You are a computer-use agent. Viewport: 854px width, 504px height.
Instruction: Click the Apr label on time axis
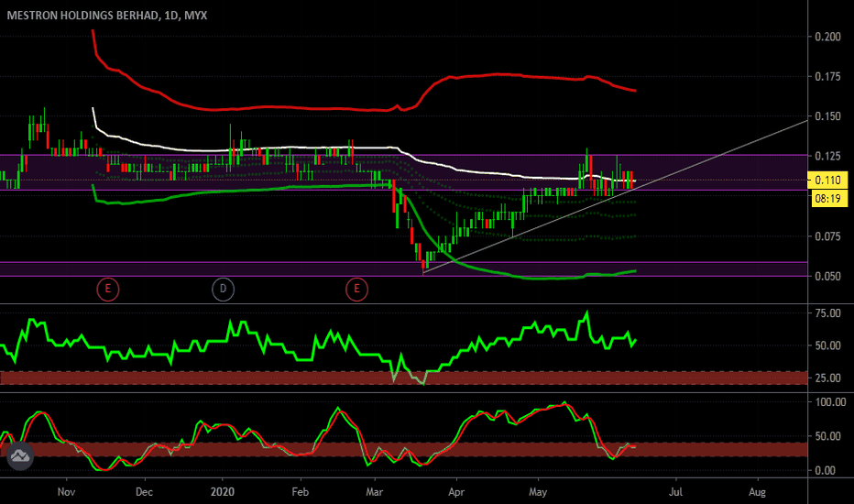tap(456, 492)
